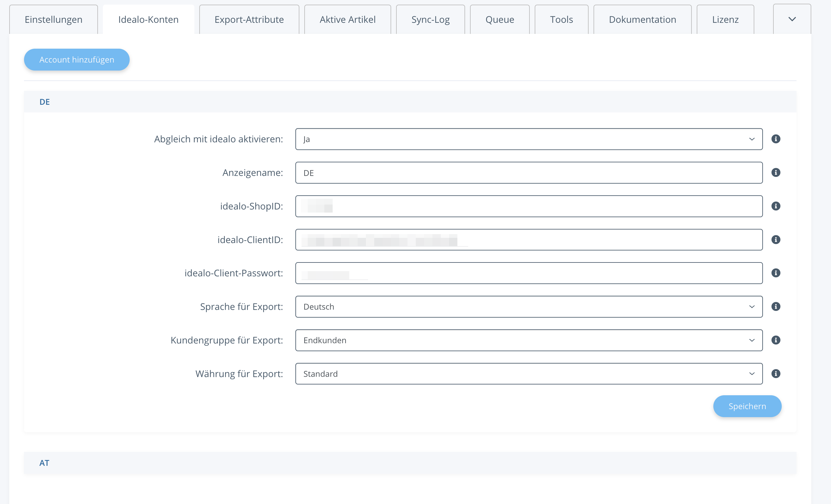Select the Idealo-Konten tab
The width and height of the screenshot is (831, 504).
click(x=148, y=20)
